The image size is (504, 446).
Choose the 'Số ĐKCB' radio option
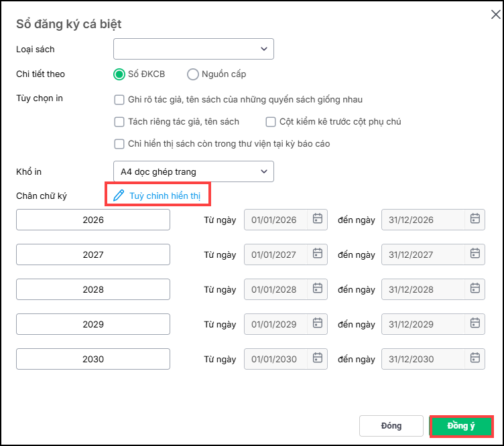point(119,74)
